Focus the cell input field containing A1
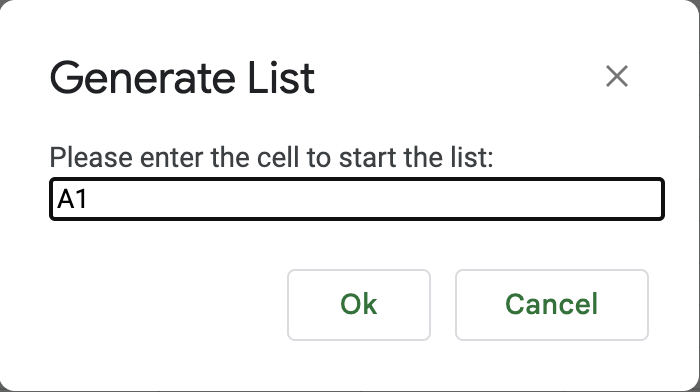 (357, 199)
